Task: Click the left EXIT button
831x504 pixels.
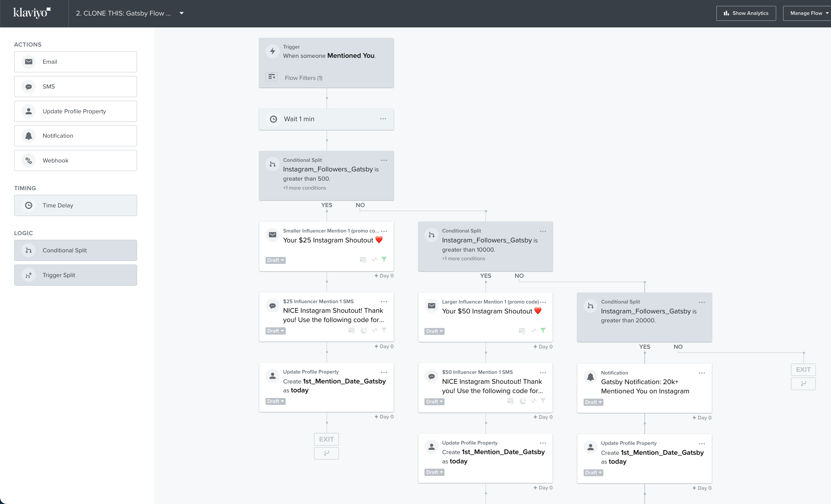Action: point(326,439)
